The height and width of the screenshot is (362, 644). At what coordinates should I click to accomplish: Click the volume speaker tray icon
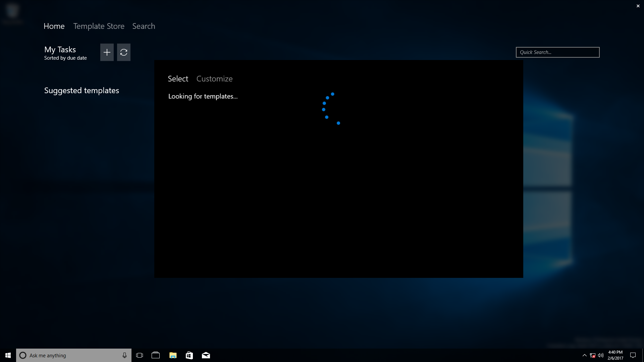coord(600,355)
